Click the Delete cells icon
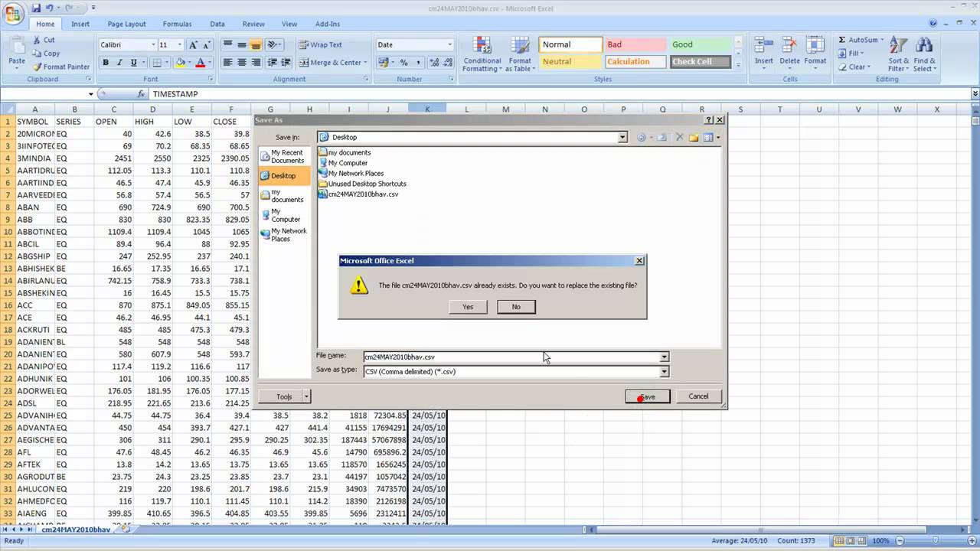Image resolution: width=980 pixels, height=551 pixels. pos(789,45)
